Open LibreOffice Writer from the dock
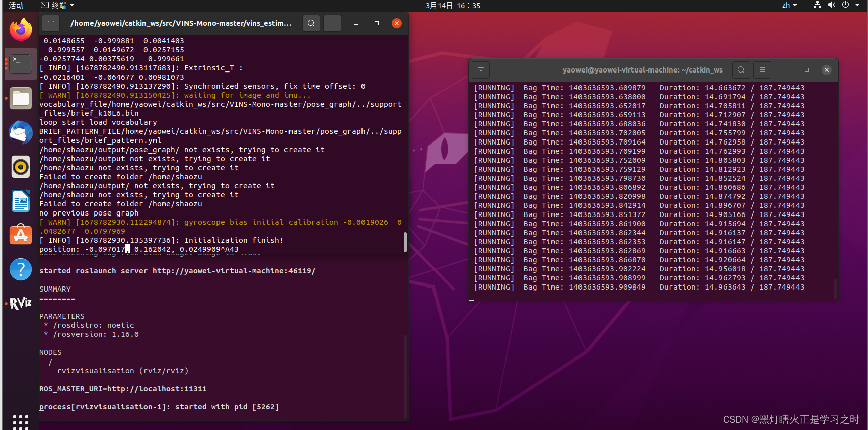The height and width of the screenshot is (430, 868). point(21,201)
